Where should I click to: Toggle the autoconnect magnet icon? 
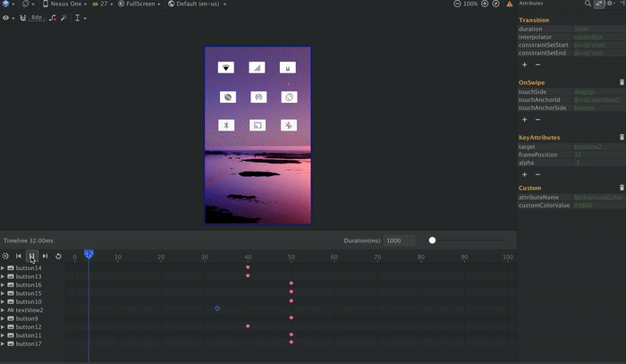point(22,18)
